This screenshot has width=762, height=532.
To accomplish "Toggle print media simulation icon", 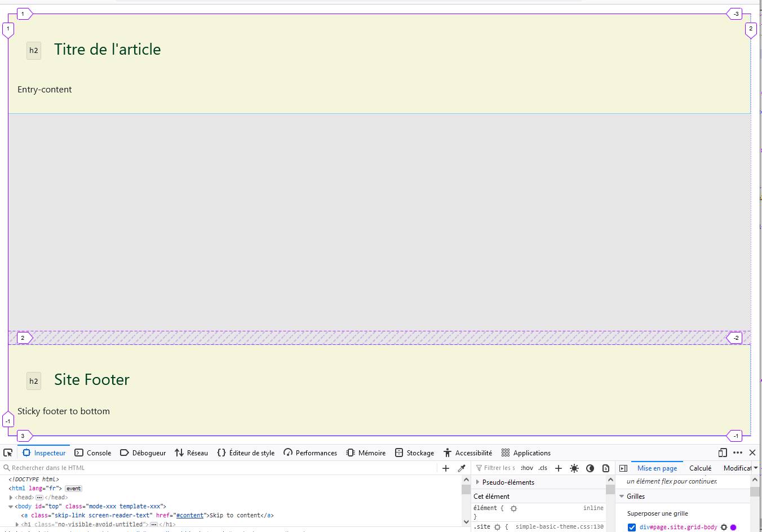I will click(606, 468).
